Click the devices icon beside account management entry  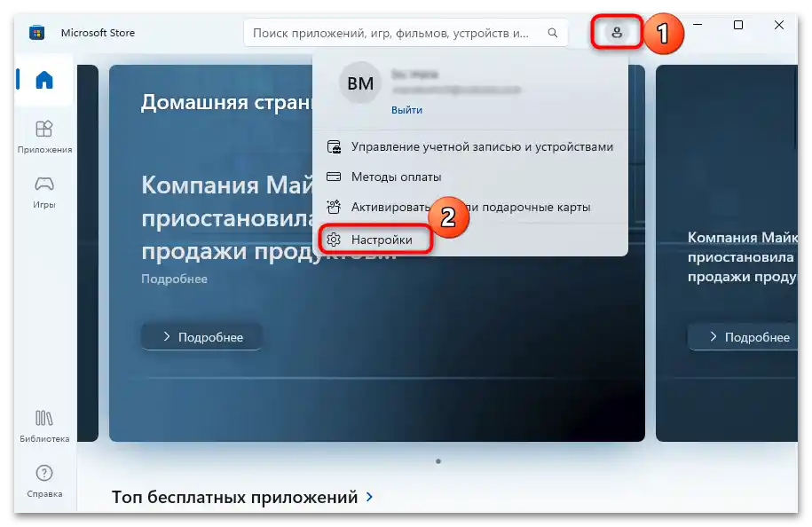tap(335, 146)
